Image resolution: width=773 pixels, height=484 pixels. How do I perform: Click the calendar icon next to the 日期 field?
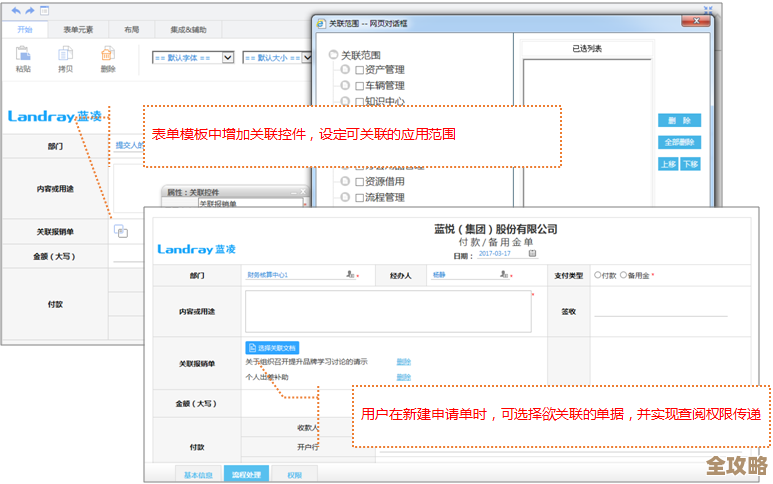pyautogui.click(x=532, y=253)
